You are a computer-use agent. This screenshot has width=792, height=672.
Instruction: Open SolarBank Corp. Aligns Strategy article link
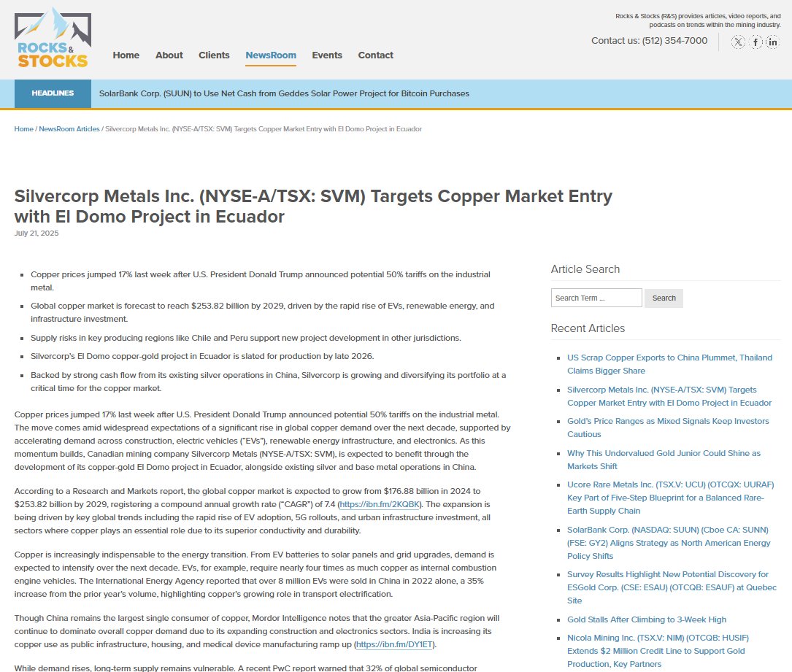(x=669, y=543)
